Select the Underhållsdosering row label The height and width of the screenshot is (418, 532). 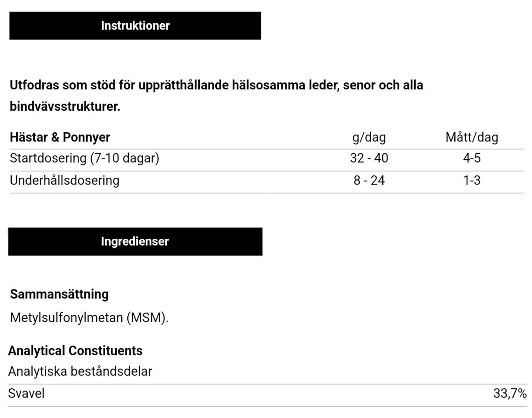coord(65,181)
